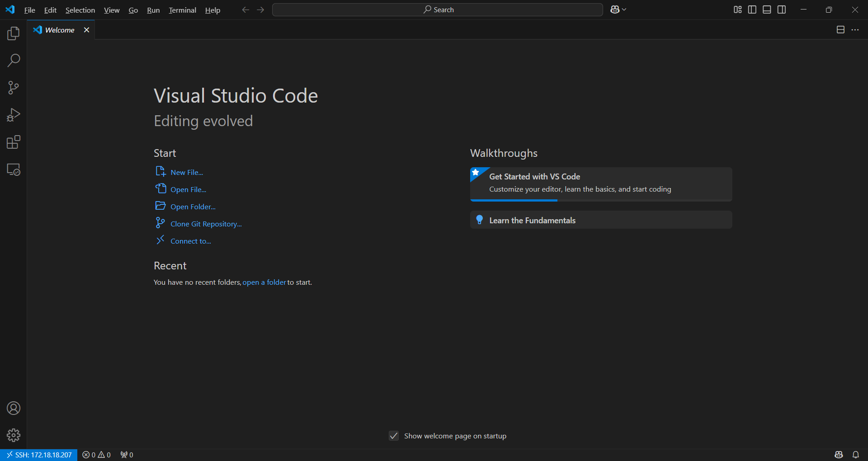Click the Open File icon in Start list
Viewport: 868px width, 461px height.
coord(160,188)
